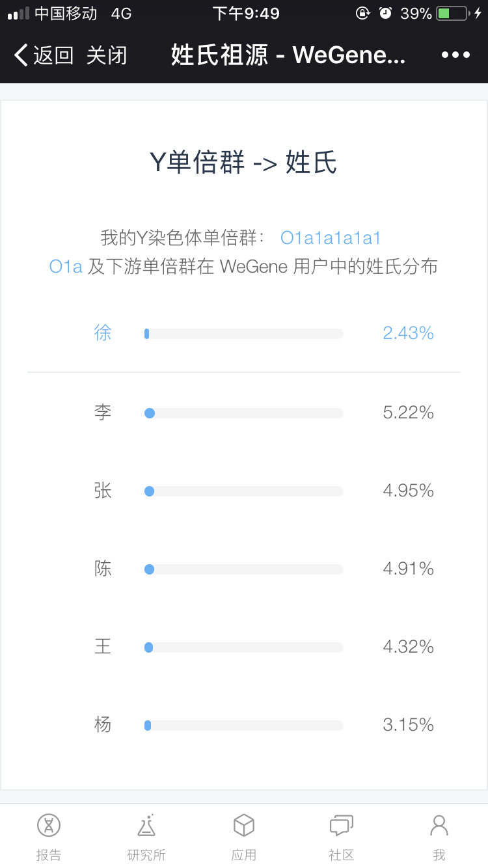
Task: Select the 徐 surname entry
Action: (103, 333)
